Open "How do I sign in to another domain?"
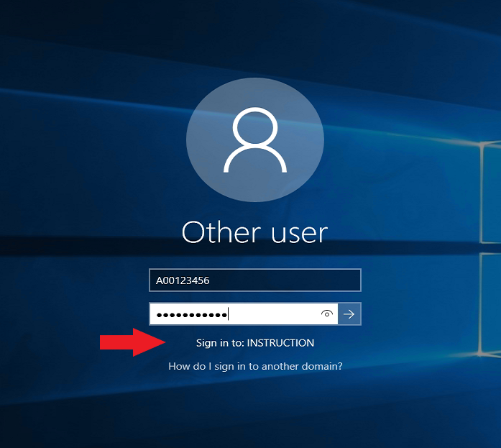The width and height of the screenshot is (501, 448). point(255,366)
